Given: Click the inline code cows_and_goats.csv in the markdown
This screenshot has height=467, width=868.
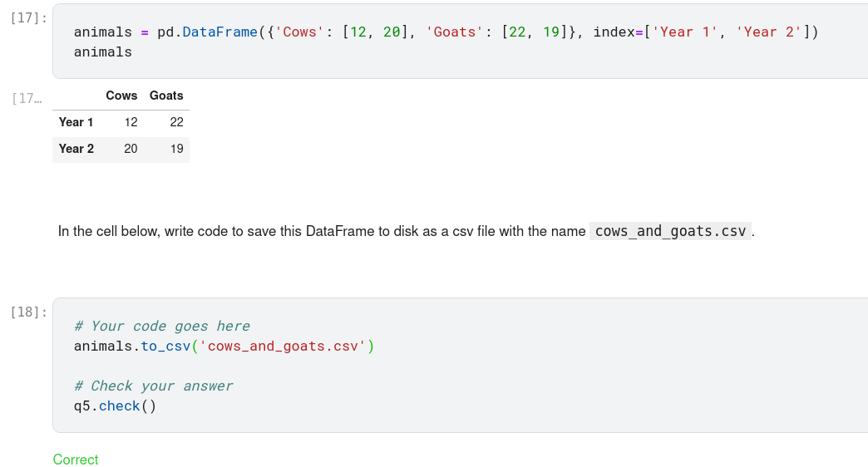Looking at the screenshot, I should [x=670, y=231].
